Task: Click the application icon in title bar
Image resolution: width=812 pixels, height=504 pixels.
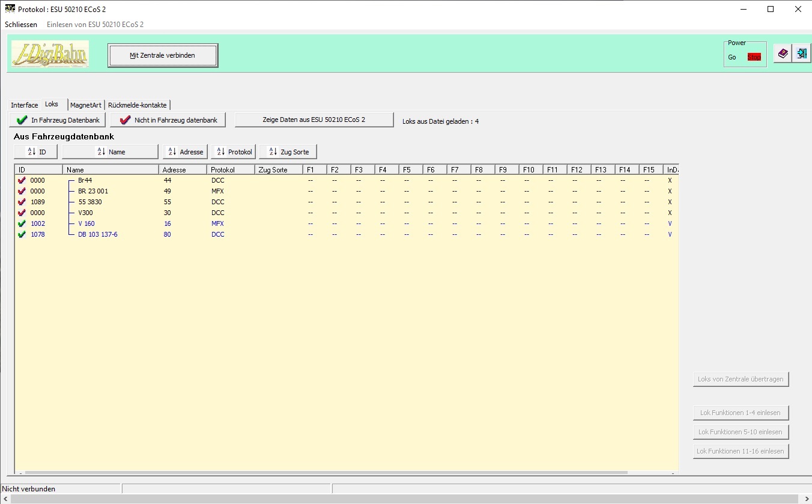Action: [10, 9]
